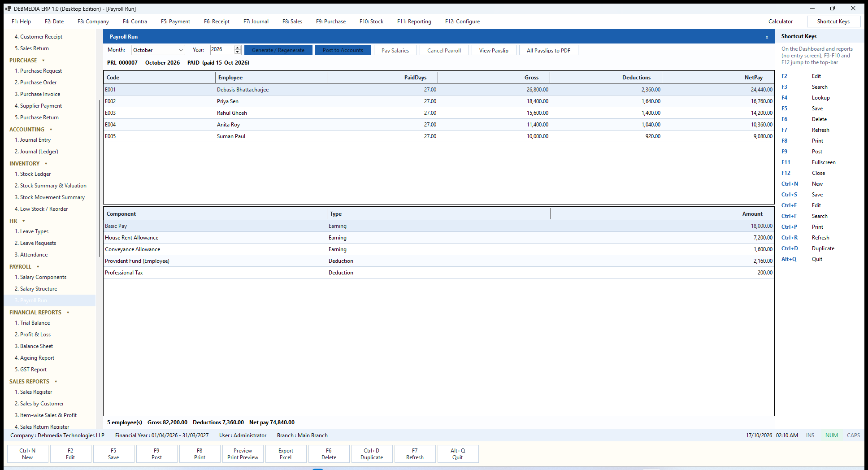
Task: Select employee row Rahul Ghosh
Action: point(438,113)
